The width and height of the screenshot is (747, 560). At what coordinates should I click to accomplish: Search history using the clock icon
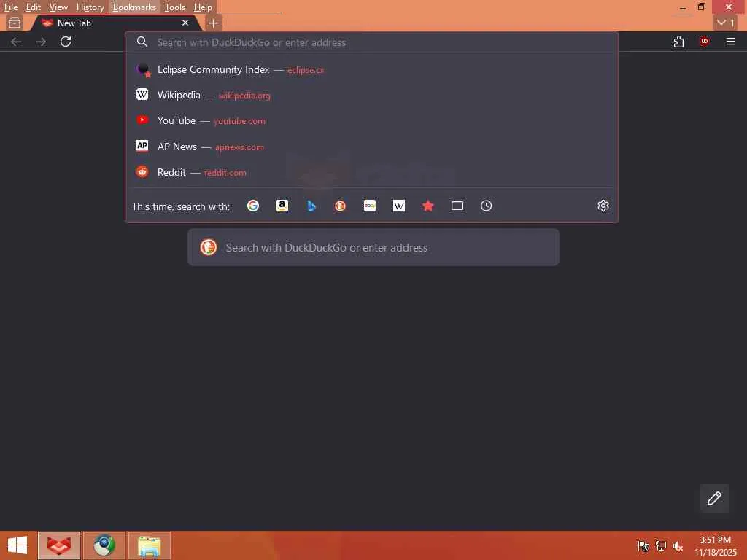486,206
